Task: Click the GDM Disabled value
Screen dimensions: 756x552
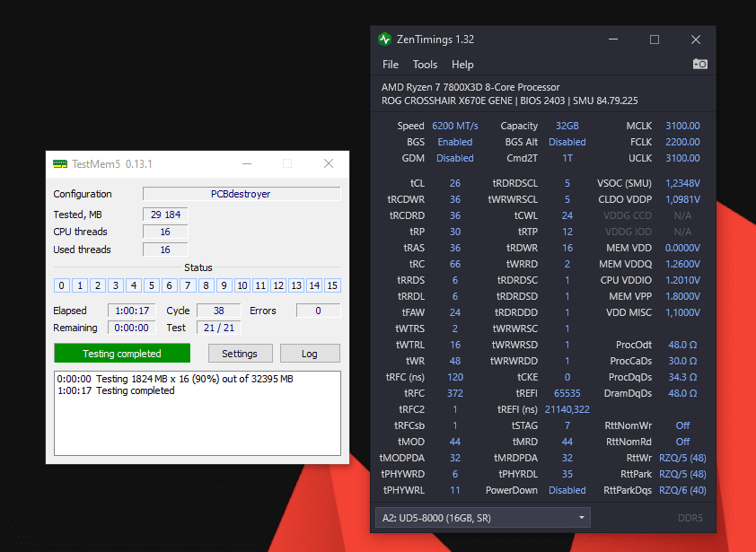Action: (x=454, y=158)
